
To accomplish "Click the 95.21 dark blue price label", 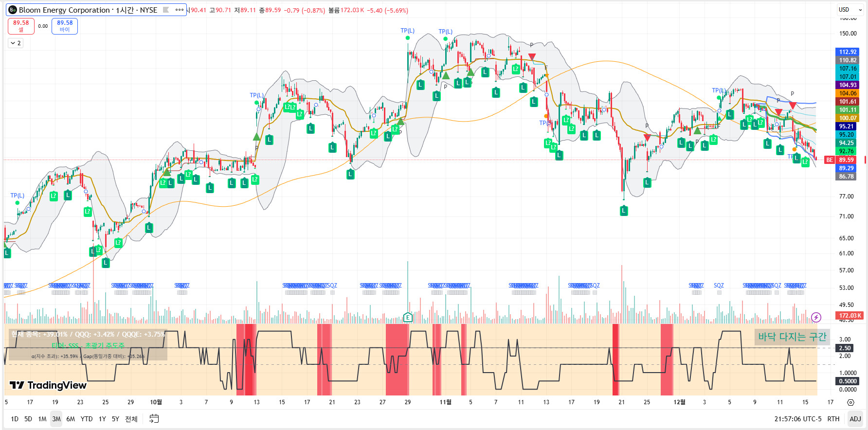I will coord(847,126).
